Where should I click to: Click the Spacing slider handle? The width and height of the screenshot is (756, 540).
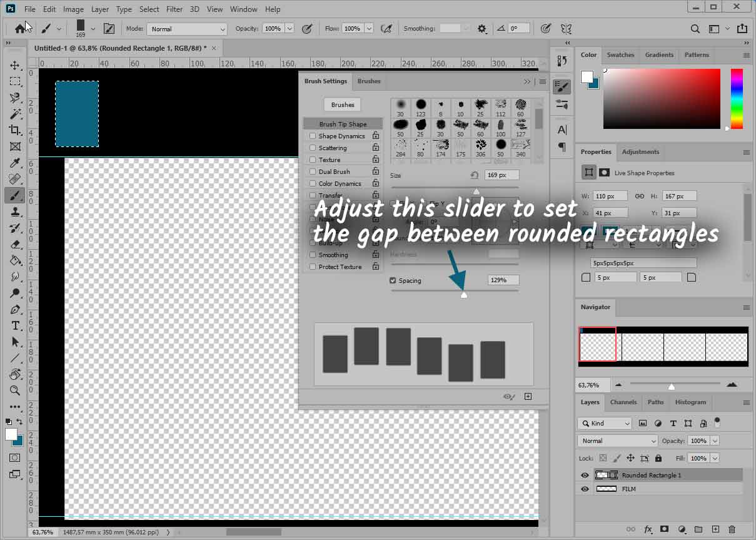tap(463, 294)
